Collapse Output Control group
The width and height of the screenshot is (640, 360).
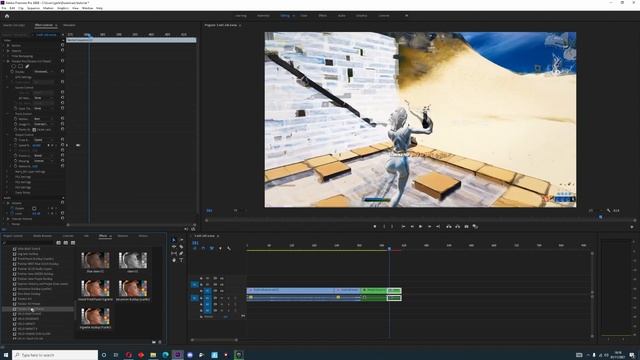pos(7,135)
